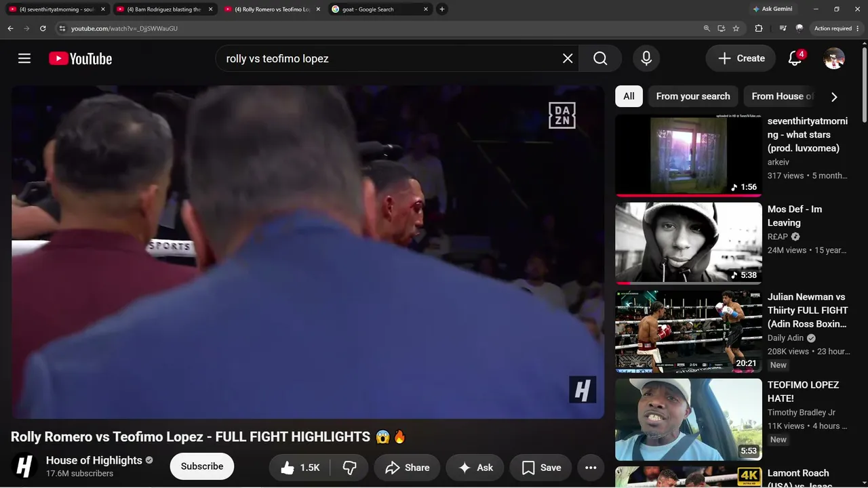This screenshot has height=488, width=868.
Task: Visit the arkeiv channel
Action: [778, 162]
